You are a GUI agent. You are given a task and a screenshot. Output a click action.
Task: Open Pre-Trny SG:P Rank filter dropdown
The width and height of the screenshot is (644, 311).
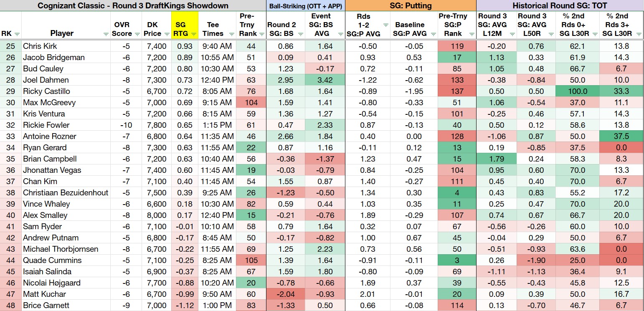tap(472, 34)
